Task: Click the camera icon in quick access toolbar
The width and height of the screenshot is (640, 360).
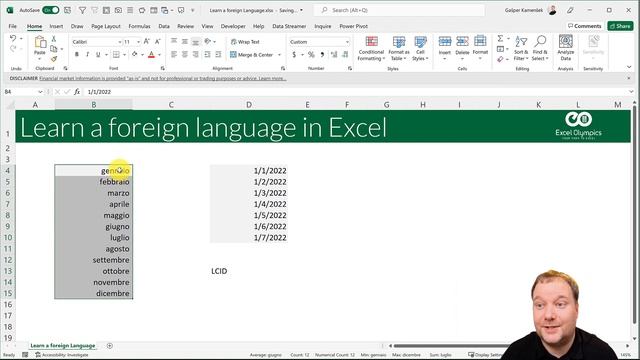Action: [118, 10]
